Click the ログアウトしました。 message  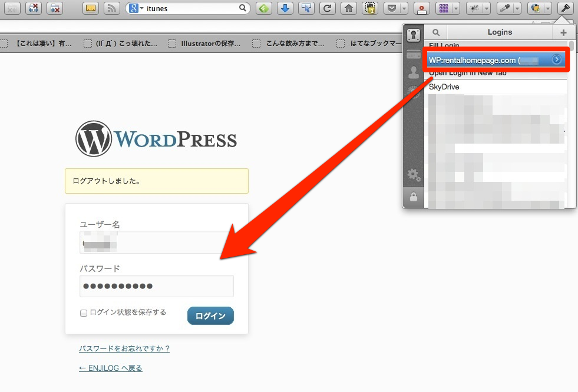tap(157, 181)
